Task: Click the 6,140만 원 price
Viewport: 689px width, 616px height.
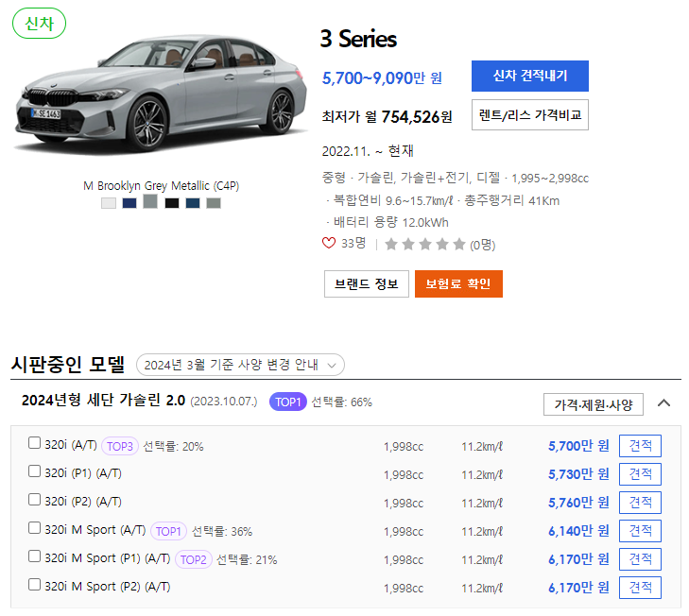Action: pos(578,531)
